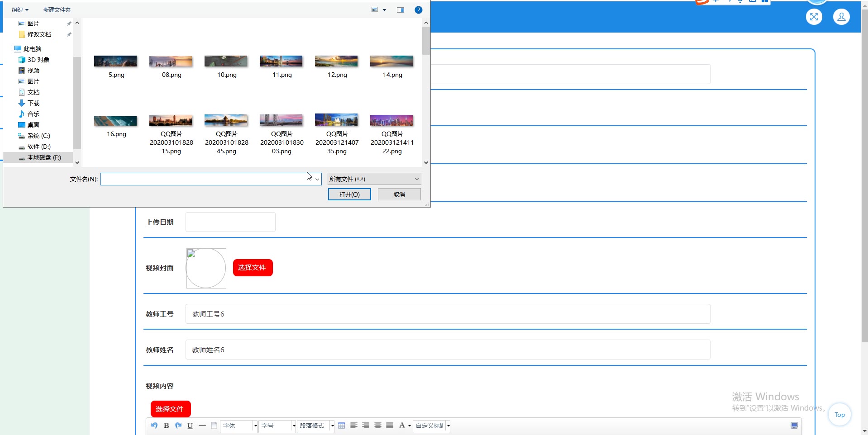Viewport: 868px width, 435px height.
Task: Select the 修改文档 folder
Action: point(39,34)
